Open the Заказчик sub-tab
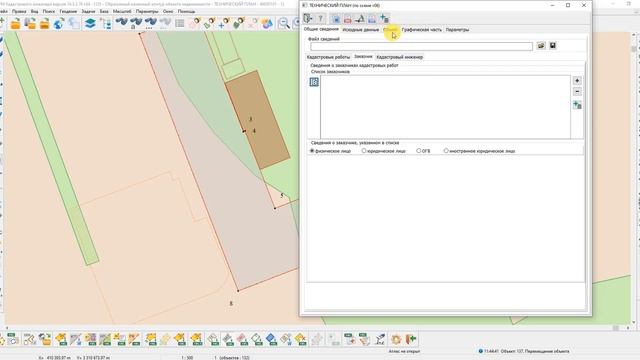Image resolution: width=640 pixels, height=360 pixels. tap(363, 57)
